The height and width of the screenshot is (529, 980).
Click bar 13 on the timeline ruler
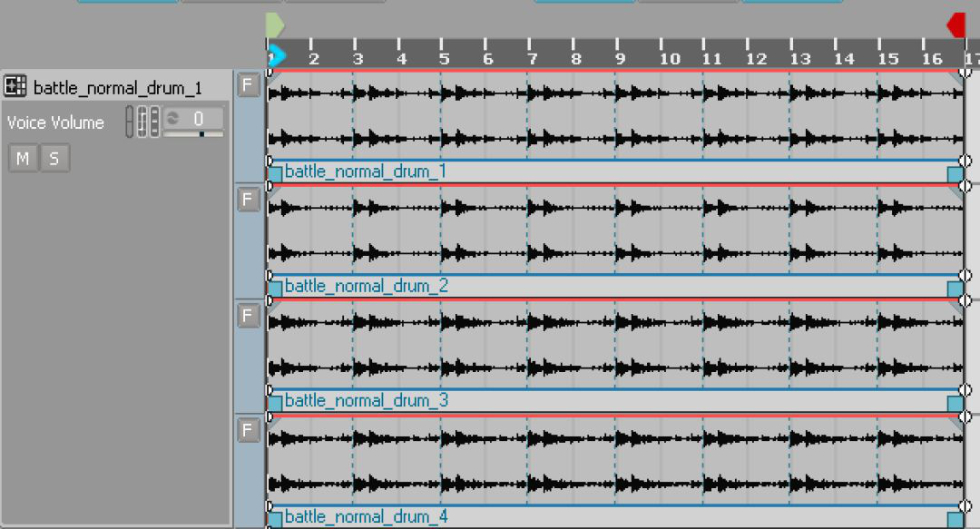(800, 59)
